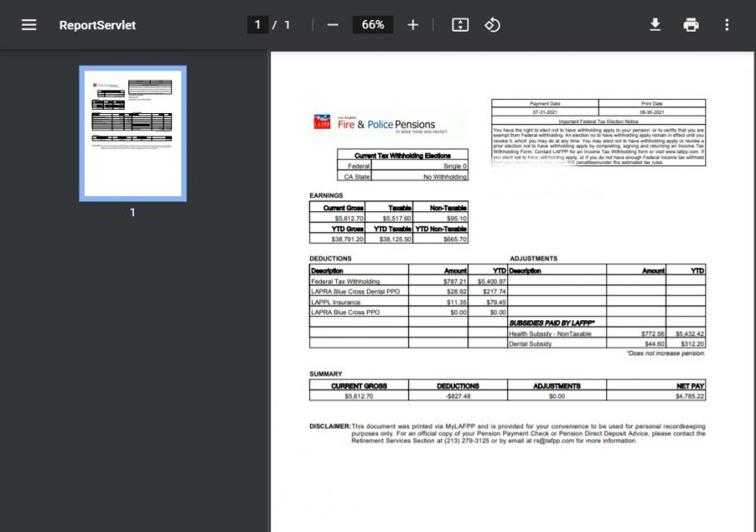
Task: Click the zoom out minus icon
Action: [333, 25]
